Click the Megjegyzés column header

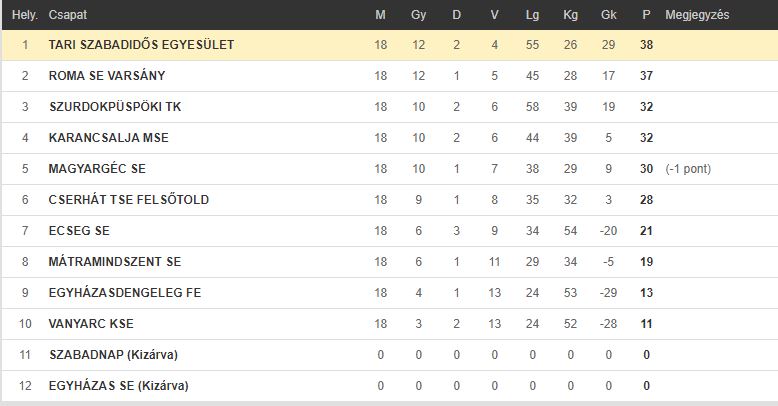click(697, 15)
